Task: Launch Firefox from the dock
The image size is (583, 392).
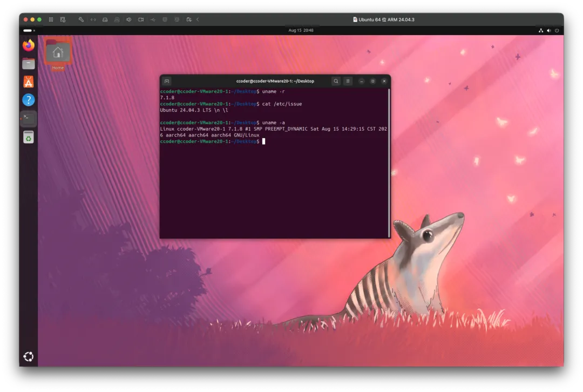Action: pos(29,45)
